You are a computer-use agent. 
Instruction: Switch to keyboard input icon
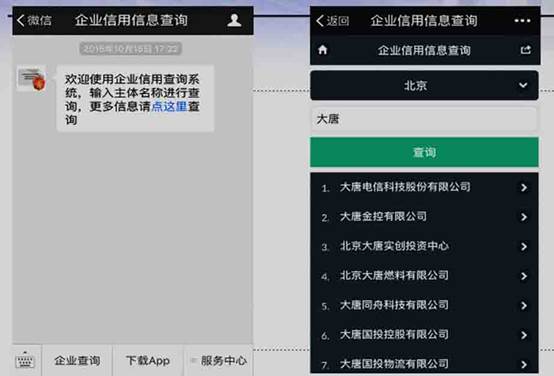[25, 360]
